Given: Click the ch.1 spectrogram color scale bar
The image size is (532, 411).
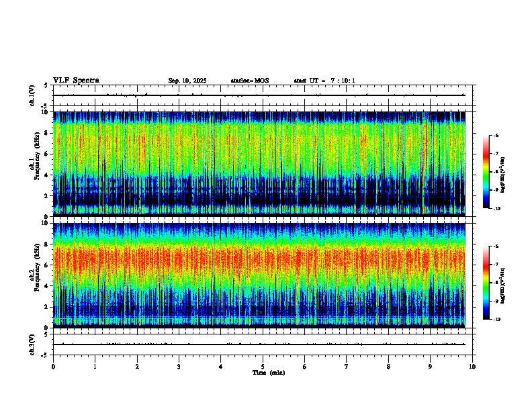Looking at the screenshot, I should point(486,172).
